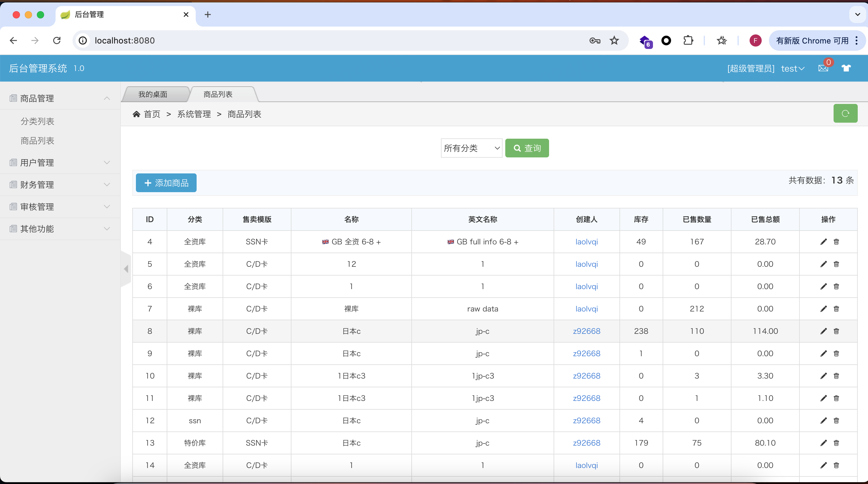Screen dimensions: 868x484
Task: Delete product row ID 14 trash icon
Action: click(x=836, y=465)
